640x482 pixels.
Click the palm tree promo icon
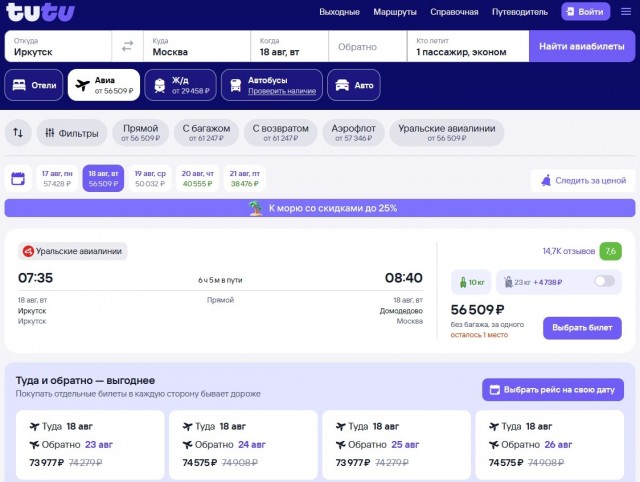(x=256, y=208)
